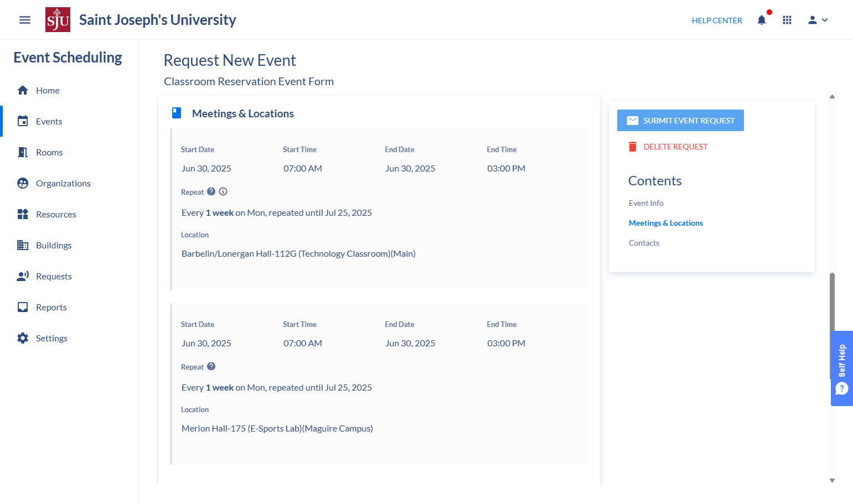This screenshot has width=853, height=504.
Task: Click Submit Event Request button
Action: [680, 121]
